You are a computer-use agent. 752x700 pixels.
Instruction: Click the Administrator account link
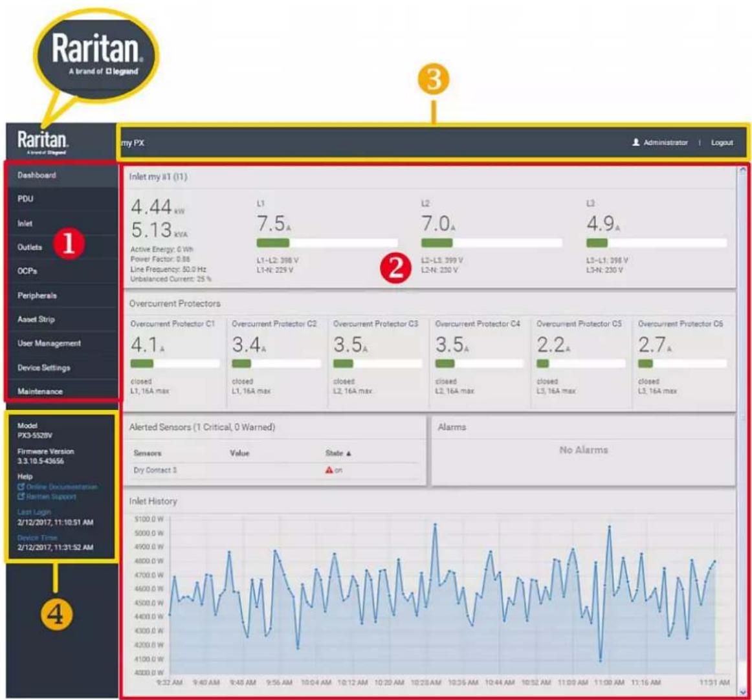coord(665,142)
